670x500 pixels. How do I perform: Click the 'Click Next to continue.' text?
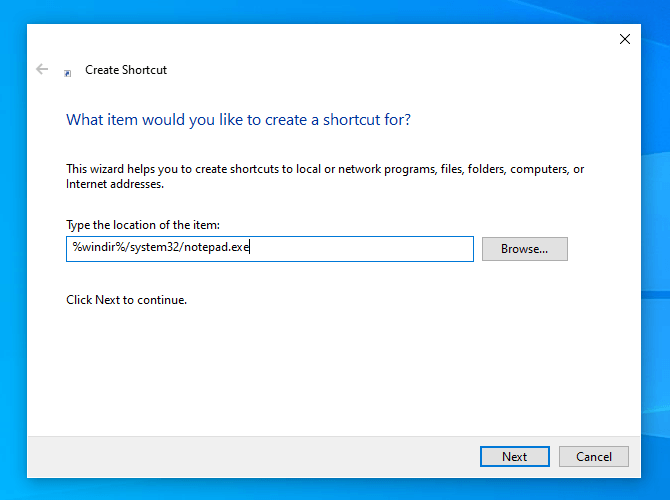click(x=126, y=300)
